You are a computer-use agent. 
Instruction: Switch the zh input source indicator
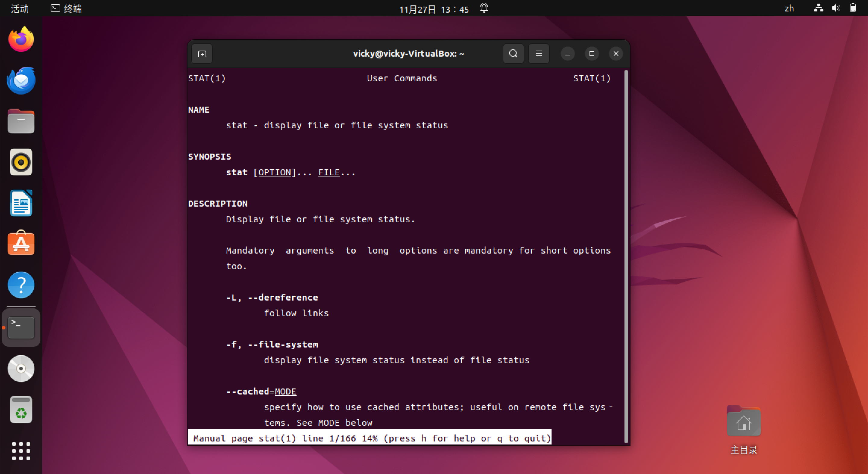click(789, 8)
